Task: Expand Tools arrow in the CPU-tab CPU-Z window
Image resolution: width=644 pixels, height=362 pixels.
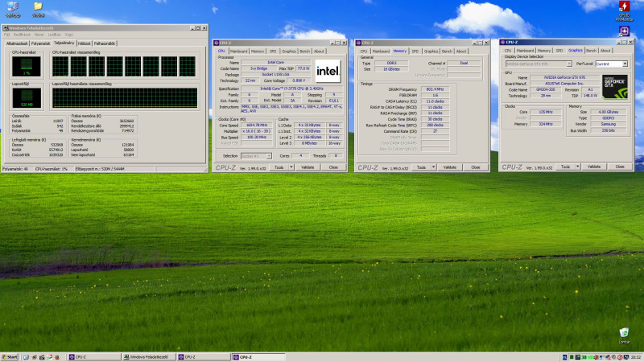Action: coord(291,167)
